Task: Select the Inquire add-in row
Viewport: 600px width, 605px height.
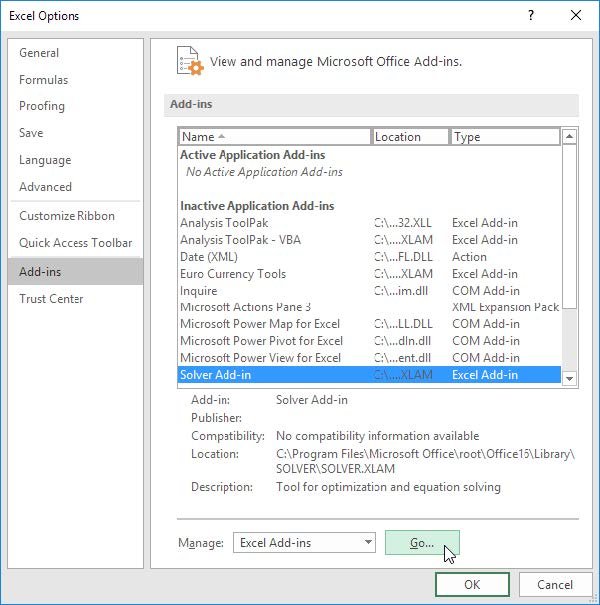Action: (x=369, y=291)
